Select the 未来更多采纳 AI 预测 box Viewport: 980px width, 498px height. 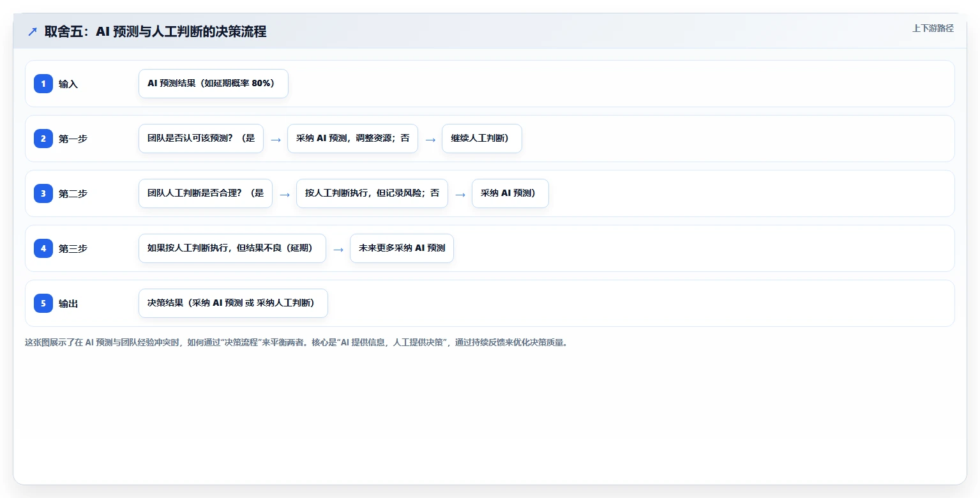[x=402, y=248]
